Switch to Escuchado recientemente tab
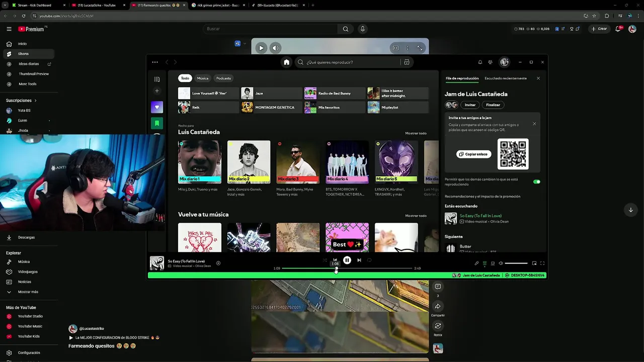The width and height of the screenshot is (644, 362). coord(506,78)
